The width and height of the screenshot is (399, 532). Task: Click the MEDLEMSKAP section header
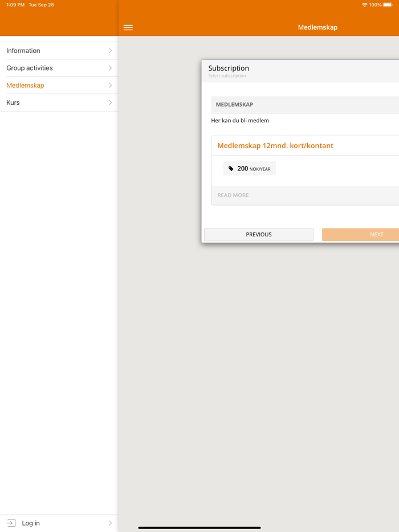pos(305,104)
